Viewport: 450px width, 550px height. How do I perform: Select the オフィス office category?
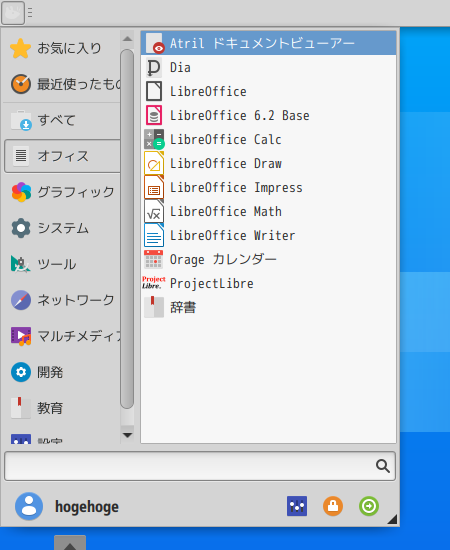point(62,156)
